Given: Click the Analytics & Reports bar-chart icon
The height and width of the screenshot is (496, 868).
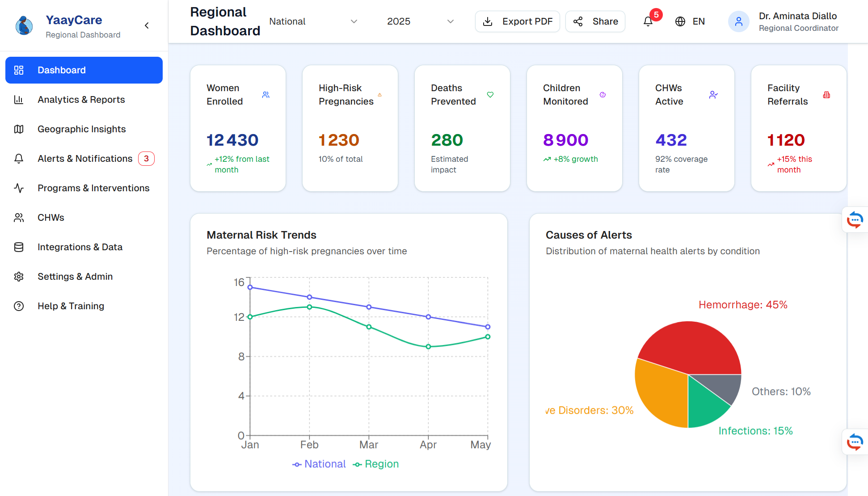Looking at the screenshot, I should click(19, 99).
